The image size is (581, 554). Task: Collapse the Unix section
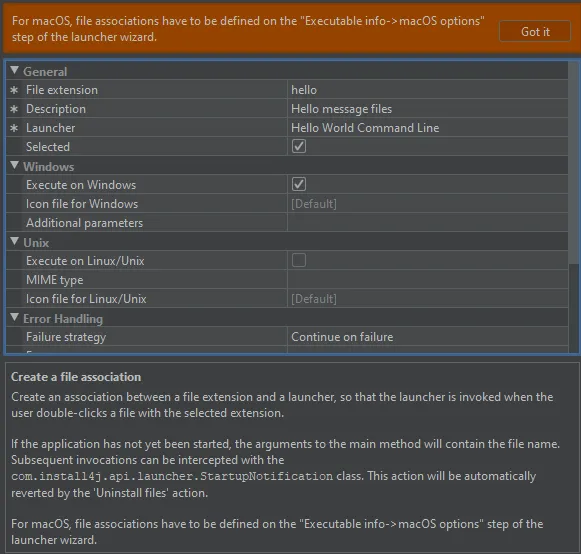14,242
